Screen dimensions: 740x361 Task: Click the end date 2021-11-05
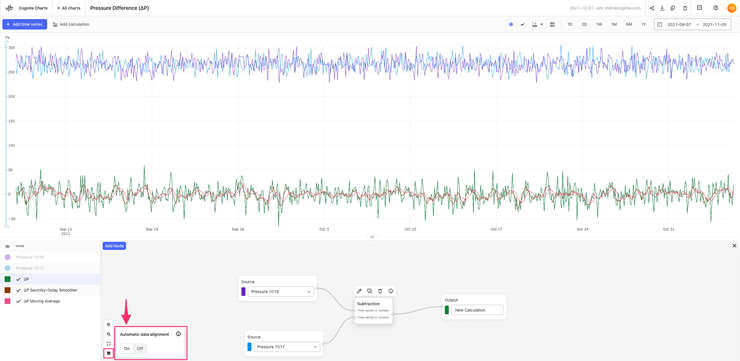point(715,24)
